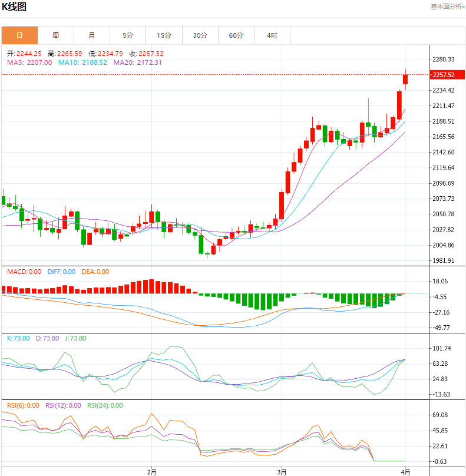The image size is (466, 476).
Task: Click the 3月 marker on time axis
Action: click(x=282, y=471)
